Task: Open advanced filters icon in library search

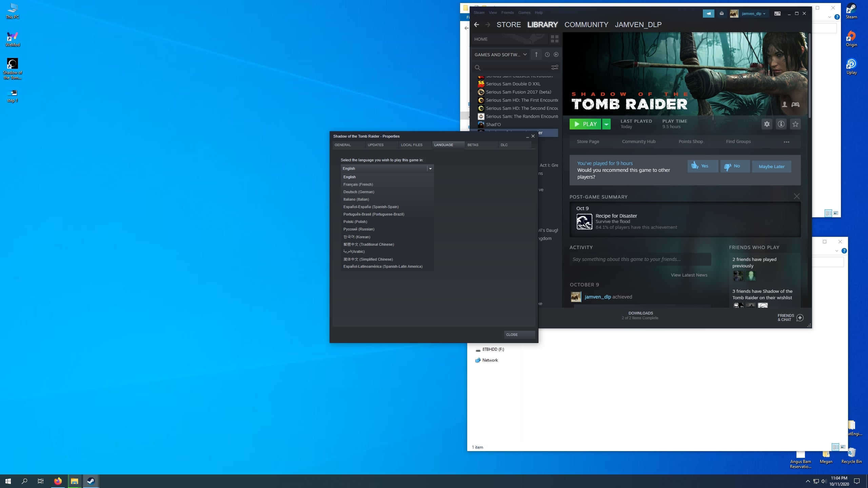Action: tap(554, 67)
